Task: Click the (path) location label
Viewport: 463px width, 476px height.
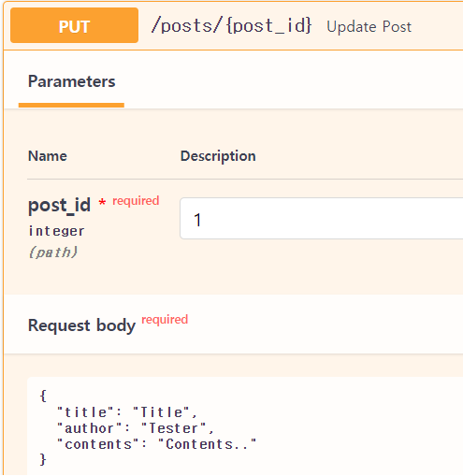Action: [53, 252]
